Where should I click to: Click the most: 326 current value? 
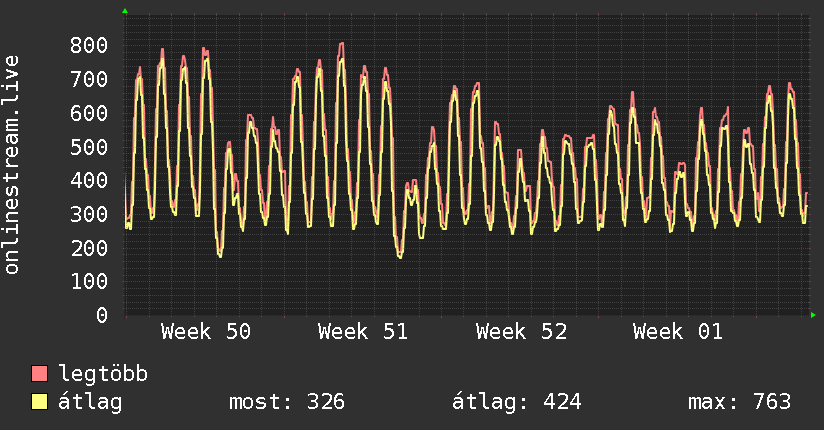click(x=287, y=403)
